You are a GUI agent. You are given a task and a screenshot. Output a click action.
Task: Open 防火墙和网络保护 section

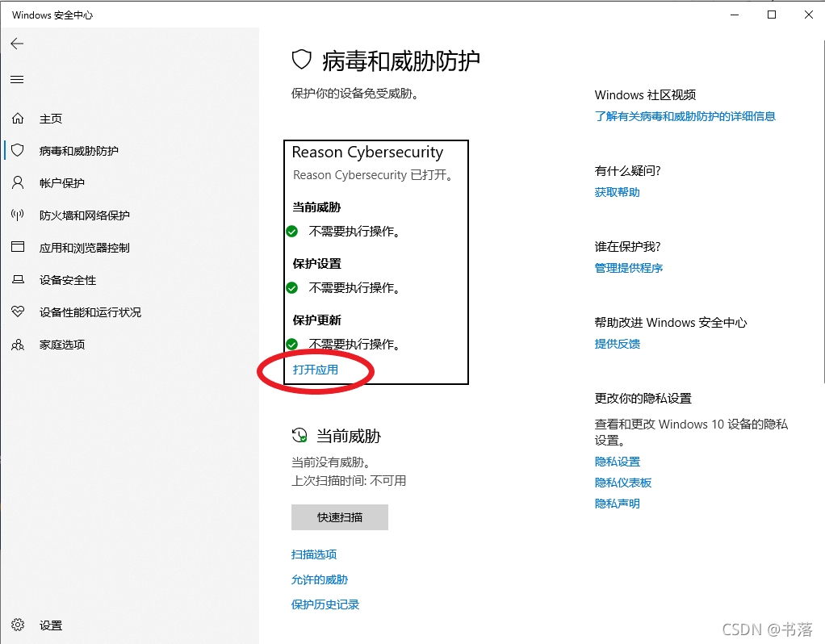click(84, 215)
